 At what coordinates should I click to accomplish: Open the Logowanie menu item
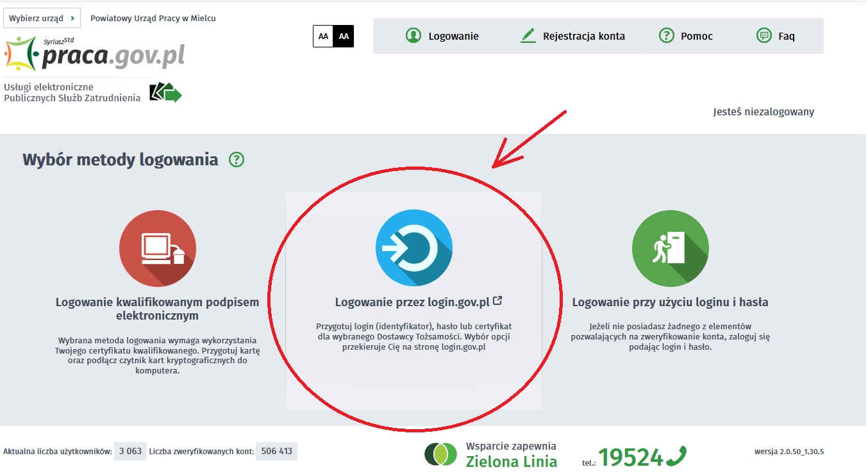(x=442, y=36)
